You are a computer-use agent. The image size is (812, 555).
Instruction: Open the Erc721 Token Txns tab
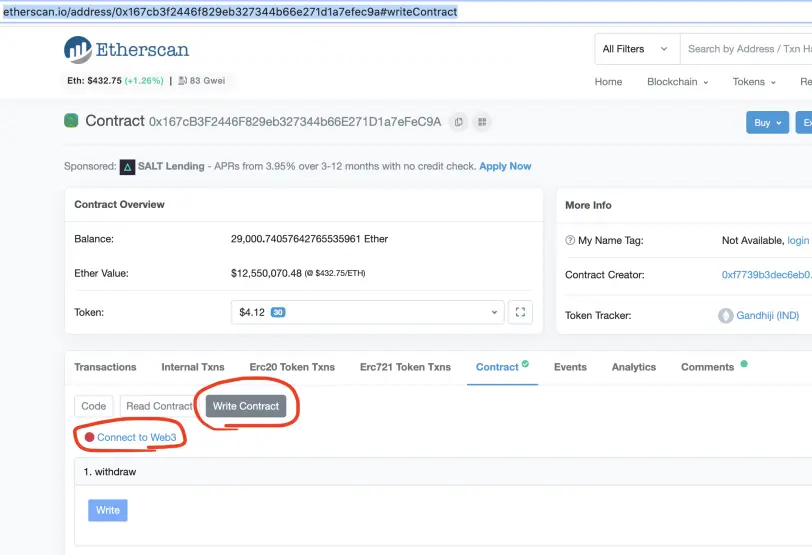coord(405,367)
